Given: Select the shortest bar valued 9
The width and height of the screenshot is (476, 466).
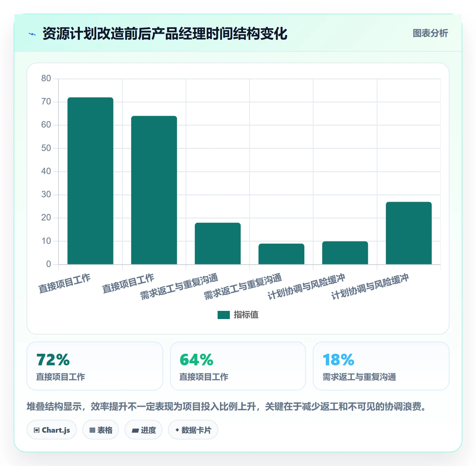Looking at the screenshot, I should (281, 254).
